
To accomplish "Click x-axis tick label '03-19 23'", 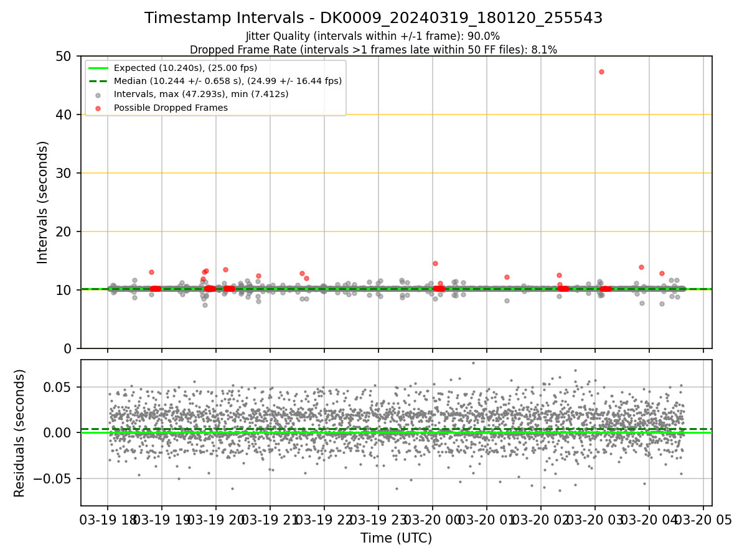I will click(x=378, y=519).
